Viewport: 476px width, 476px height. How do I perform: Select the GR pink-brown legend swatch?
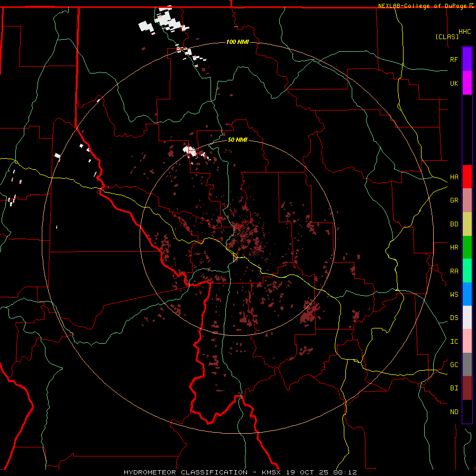467,200
